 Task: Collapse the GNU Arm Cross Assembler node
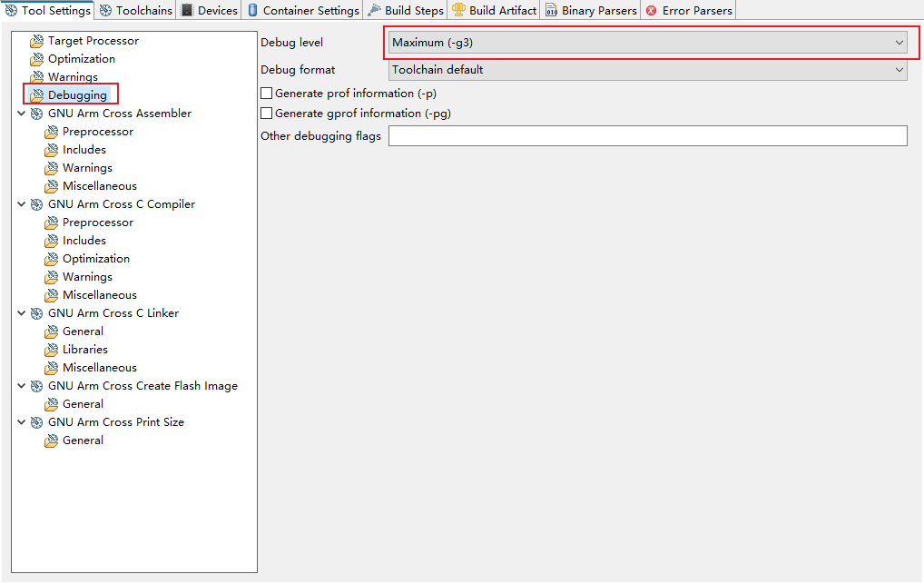pos(21,114)
